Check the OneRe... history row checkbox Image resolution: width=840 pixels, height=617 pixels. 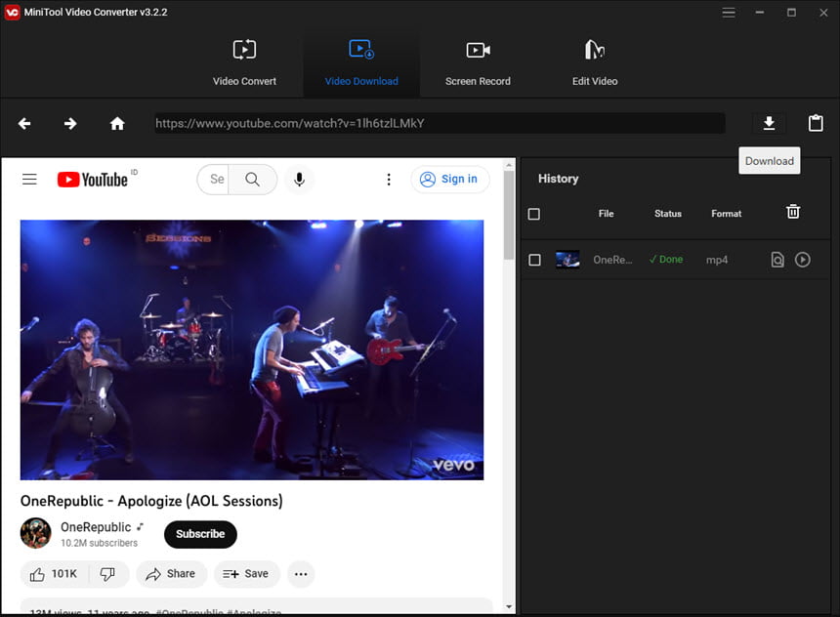tap(534, 260)
